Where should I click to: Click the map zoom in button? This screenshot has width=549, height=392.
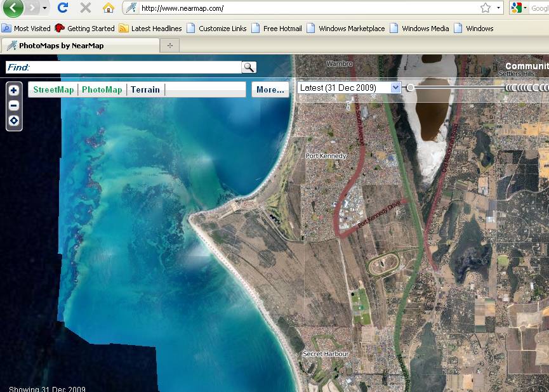coord(14,91)
